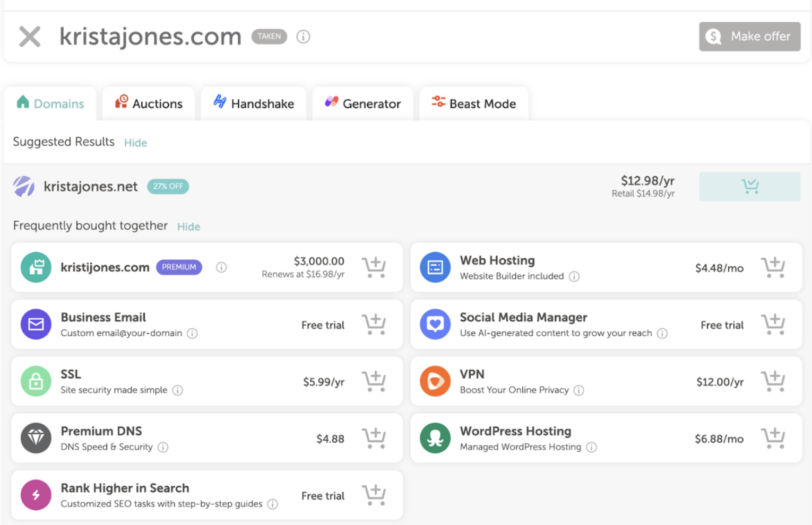Click the Premium DNS diamond icon
The width and height of the screenshot is (812, 525).
[36, 438]
